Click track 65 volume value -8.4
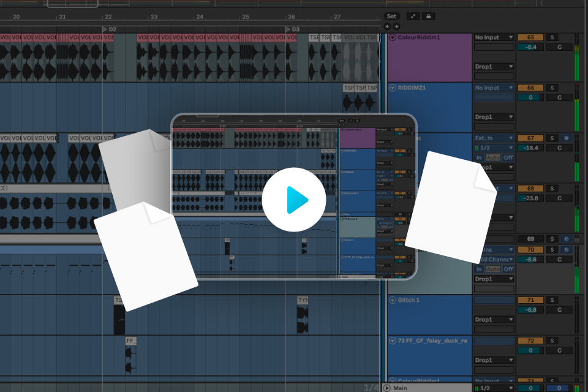 [x=530, y=47]
